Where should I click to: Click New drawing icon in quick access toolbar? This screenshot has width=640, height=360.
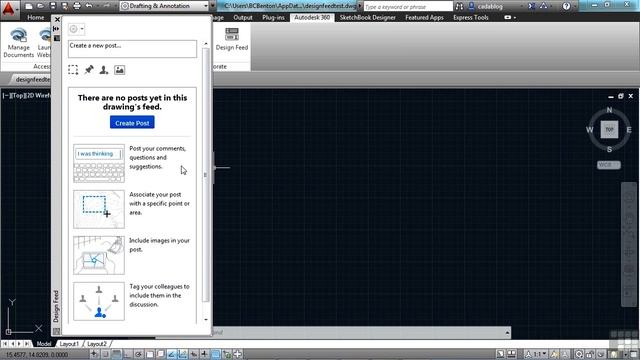(x=29, y=6)
